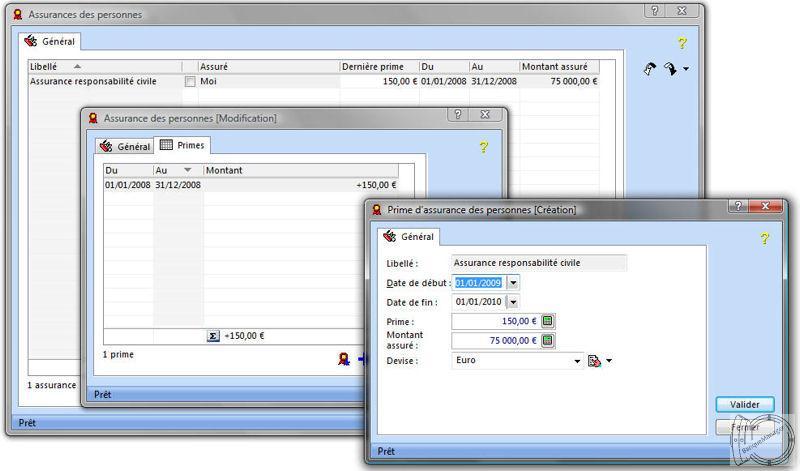Open calculator icon next to Prime field
Screen dimensions: 800x471
point(548,321)
